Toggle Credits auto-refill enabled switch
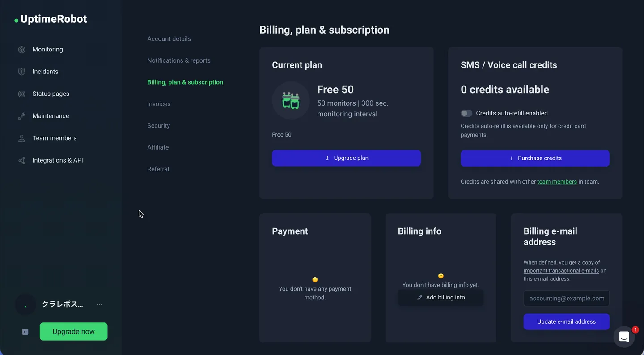644x355 pixels. click(x=466, y=113)
